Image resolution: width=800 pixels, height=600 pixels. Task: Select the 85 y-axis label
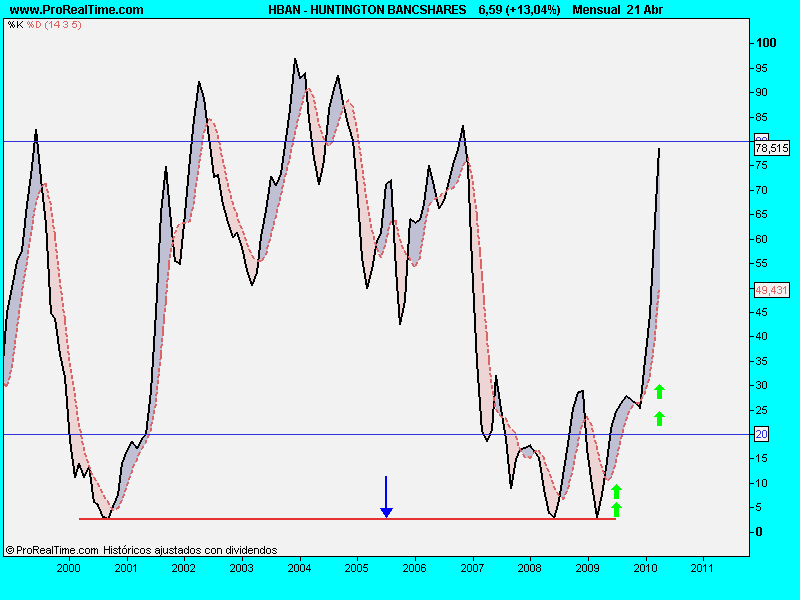(761, 117)
